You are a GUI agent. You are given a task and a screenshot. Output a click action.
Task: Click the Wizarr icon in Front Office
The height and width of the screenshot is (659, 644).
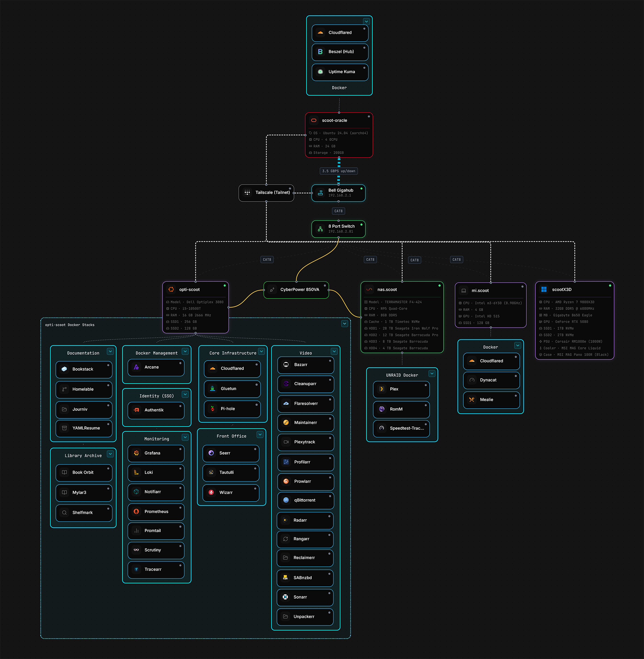point(211,492)
